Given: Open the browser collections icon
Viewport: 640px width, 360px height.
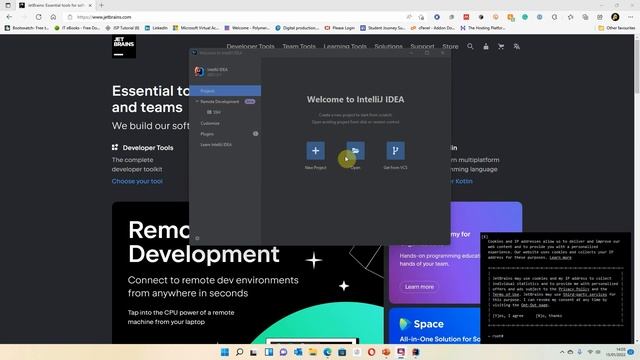Looking at the screenshot, I should [585, 17].
